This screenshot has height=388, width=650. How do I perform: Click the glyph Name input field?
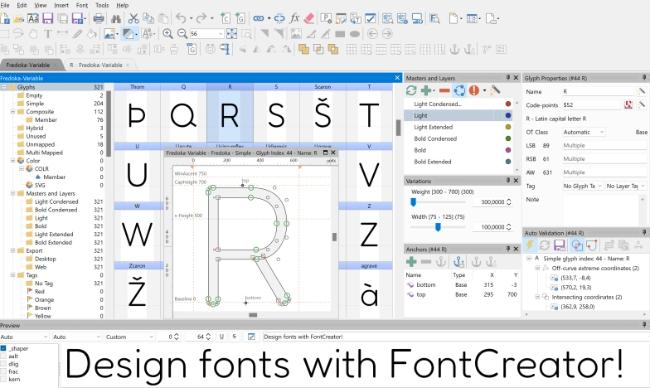coord(599,92)
